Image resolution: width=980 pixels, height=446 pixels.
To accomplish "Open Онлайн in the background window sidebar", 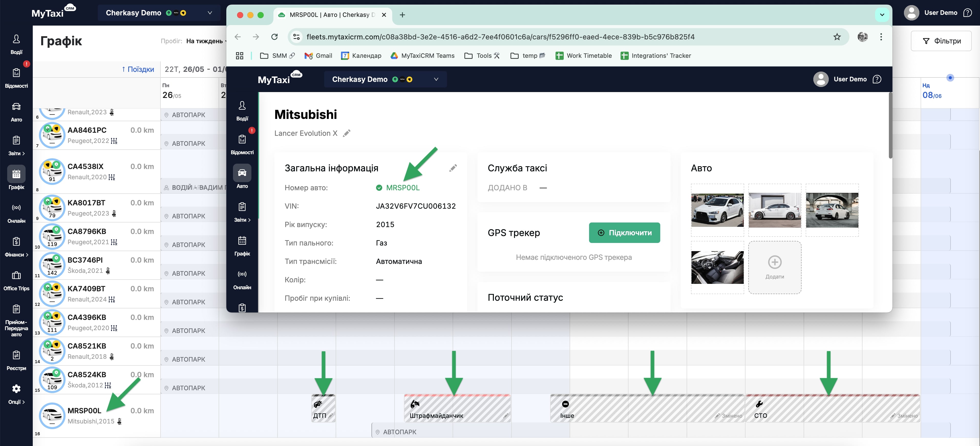I will (x=16, y=214).
